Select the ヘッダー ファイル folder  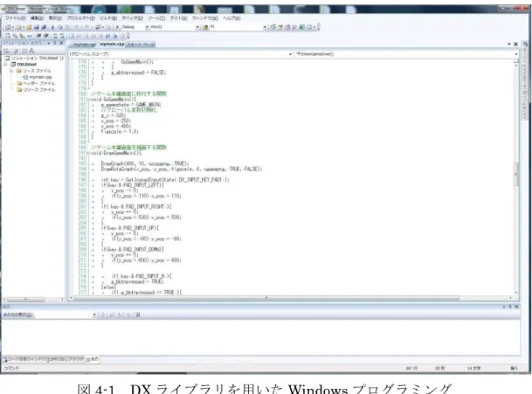coord(36,83)
